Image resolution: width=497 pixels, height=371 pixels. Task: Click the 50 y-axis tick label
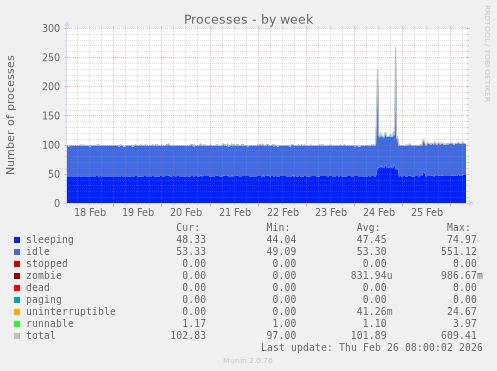tap(54, 174)
